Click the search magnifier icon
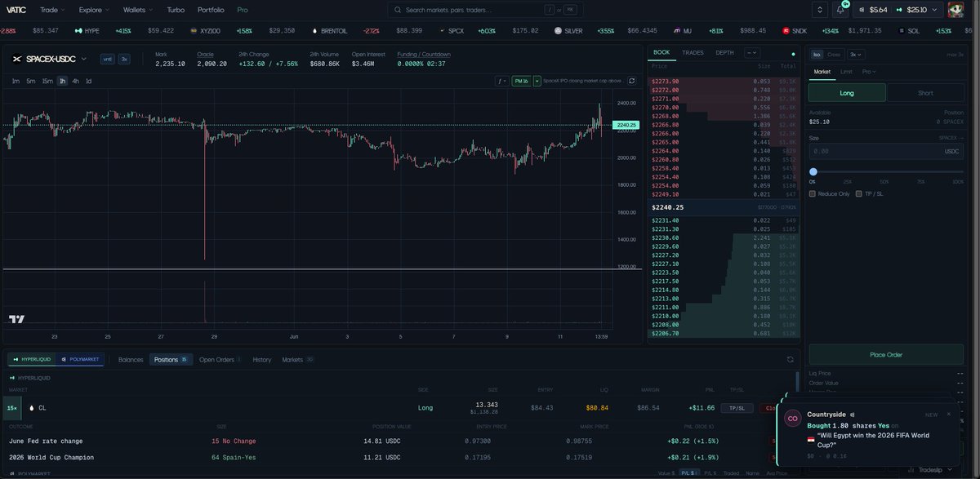This screenshot has height=479, width=980. click(397, 10)
